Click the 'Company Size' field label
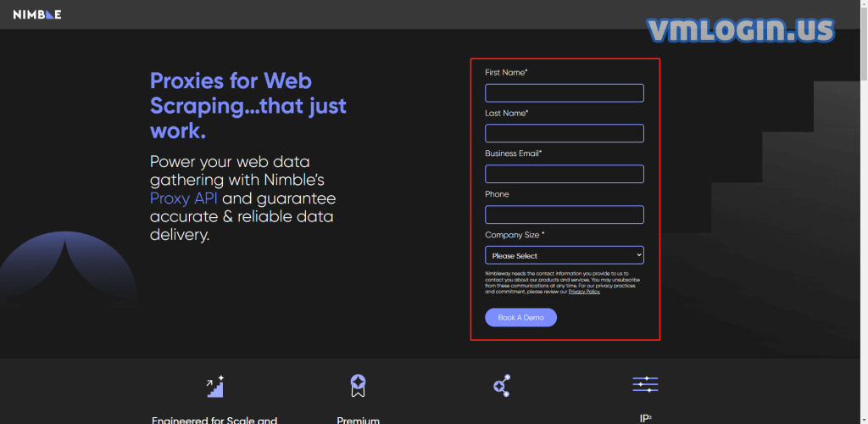 (x=515, y=235)
